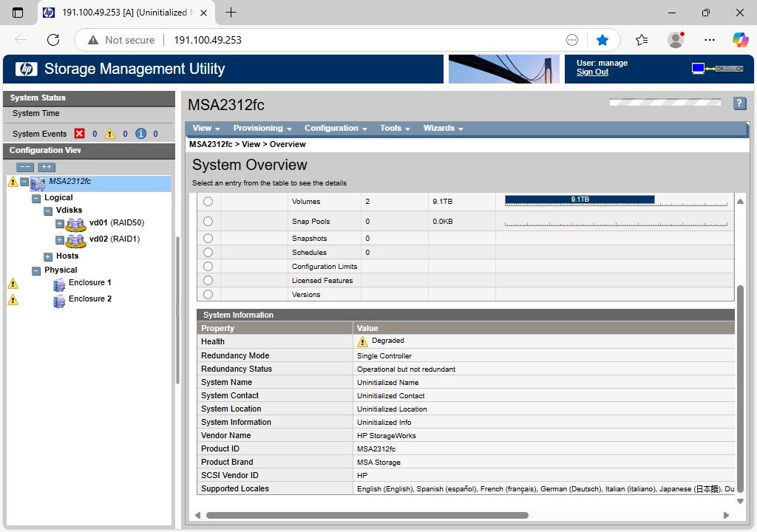Click the vd01 vdisk stack icon
757x532 pixels.
coord(76,225)
